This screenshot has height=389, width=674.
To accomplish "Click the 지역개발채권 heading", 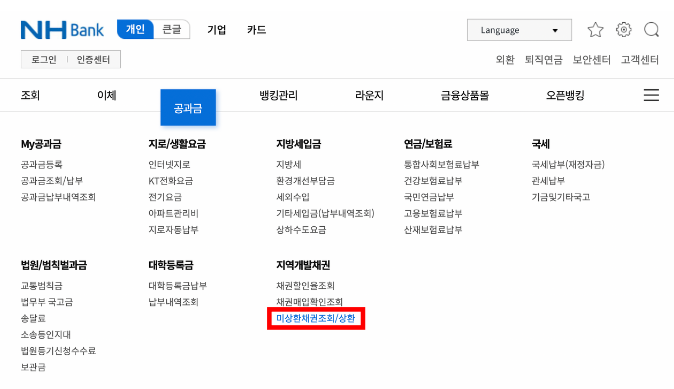I will [x=303, y=265].
